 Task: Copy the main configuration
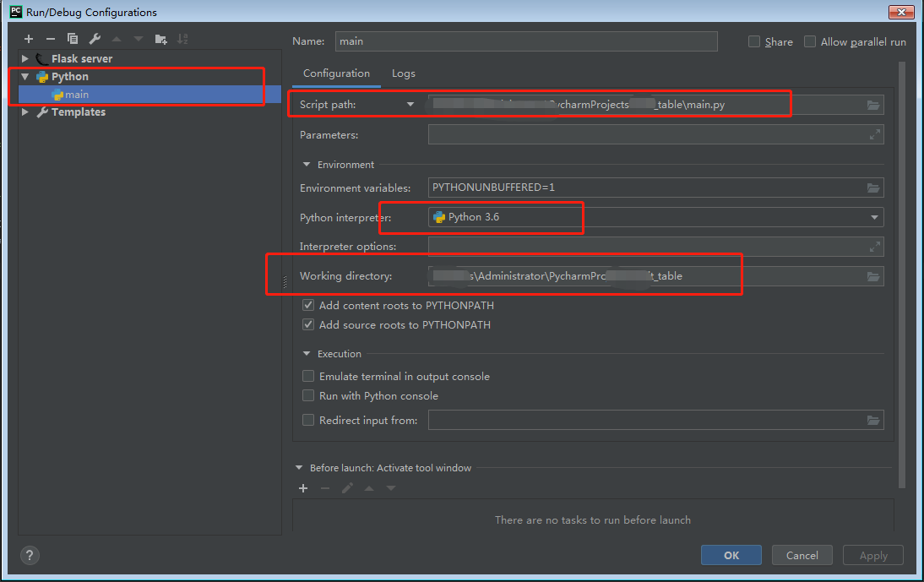[73, 38]
